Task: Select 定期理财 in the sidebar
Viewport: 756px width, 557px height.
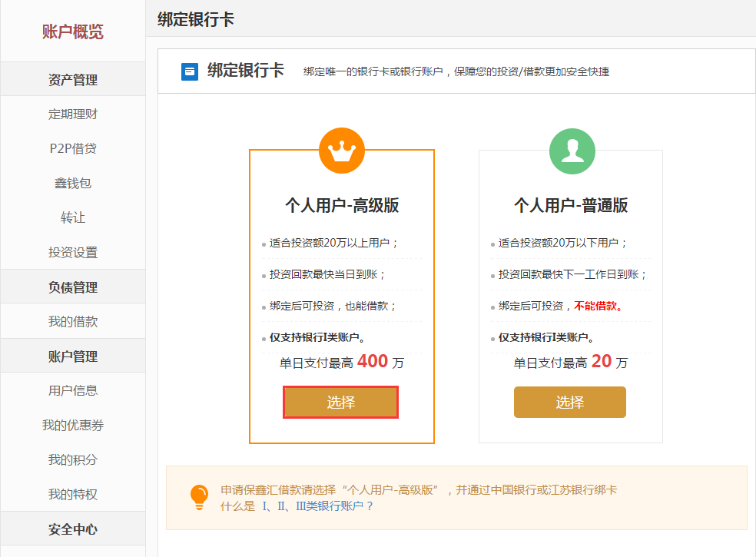Action: (x=73, y=114)
